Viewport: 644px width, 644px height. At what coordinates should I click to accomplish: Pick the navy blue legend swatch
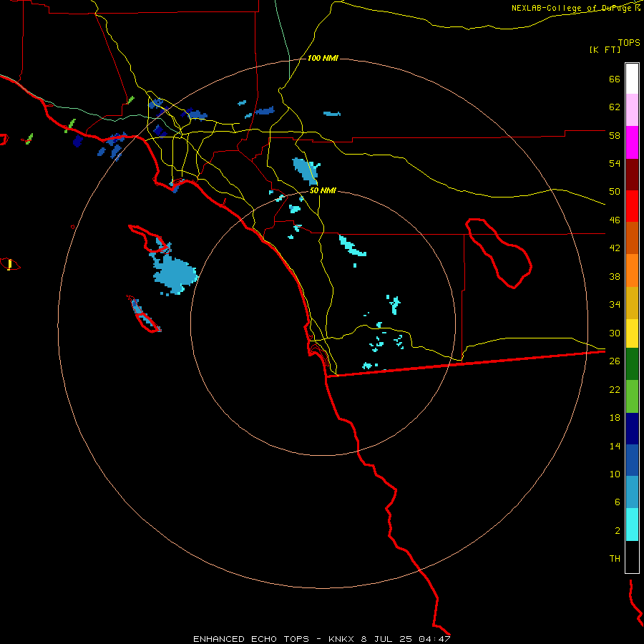coord(632,429)
